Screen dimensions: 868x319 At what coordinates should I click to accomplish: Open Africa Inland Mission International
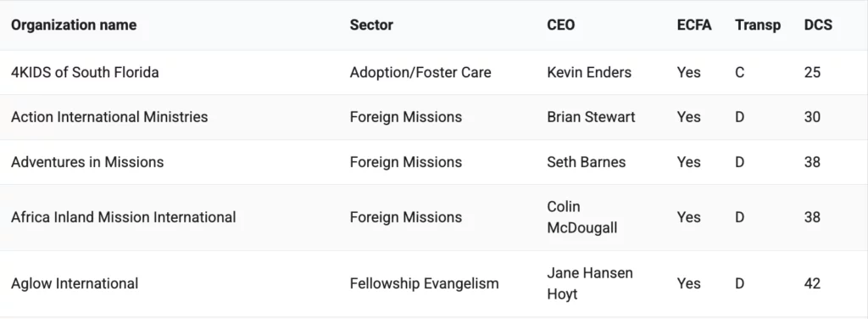124,217
